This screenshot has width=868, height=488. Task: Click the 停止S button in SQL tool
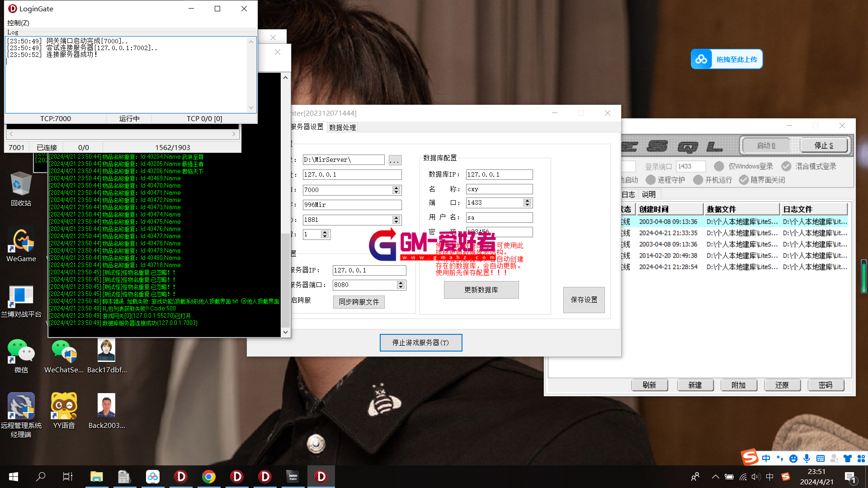pos(824,145)
